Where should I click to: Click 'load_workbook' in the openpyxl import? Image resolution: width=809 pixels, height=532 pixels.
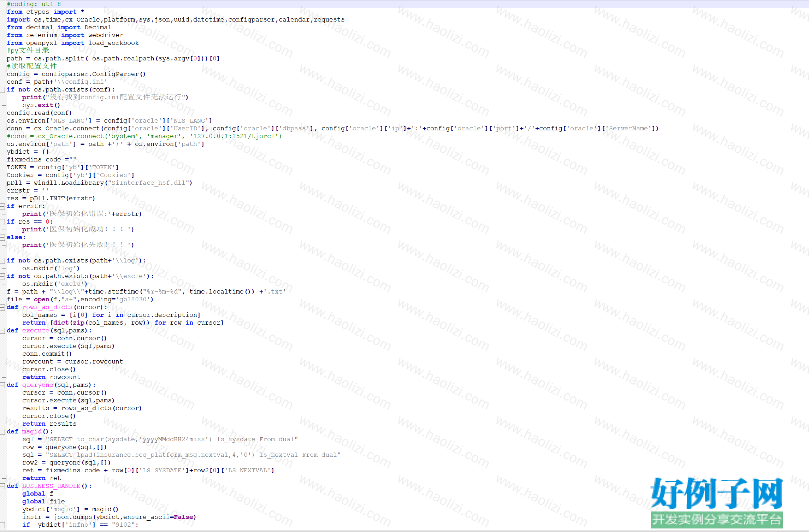pos(113,43)
